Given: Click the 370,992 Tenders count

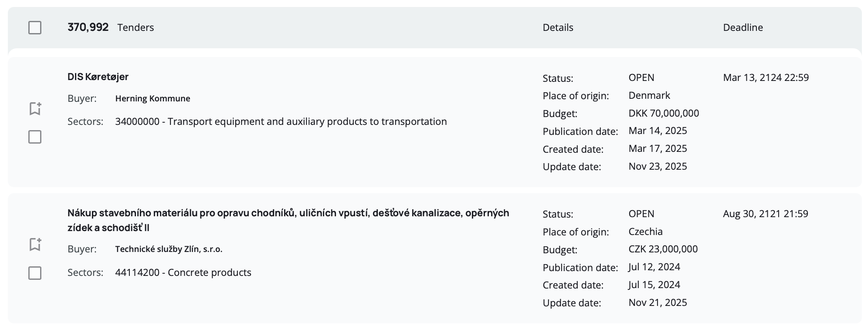Looking at the screenshot, I should coord(111,27).
